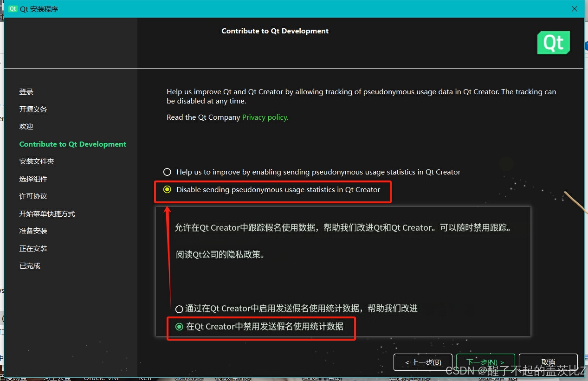Image resolution: width=588 pixels, height=381 pixels.
Task: Click the 取消 cancel button
Action: point(548,362)
